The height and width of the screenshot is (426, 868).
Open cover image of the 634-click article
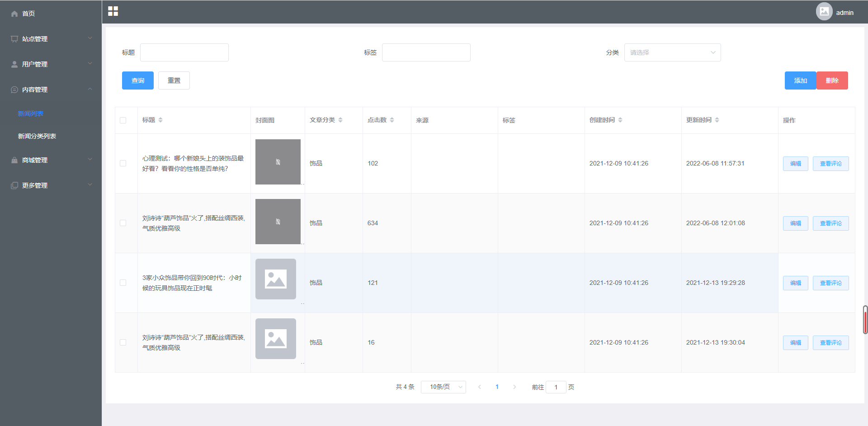(x=278, y=222)
